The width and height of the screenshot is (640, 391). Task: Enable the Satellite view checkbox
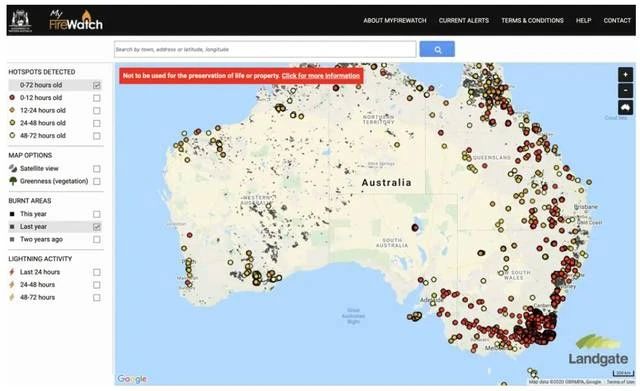97,169
